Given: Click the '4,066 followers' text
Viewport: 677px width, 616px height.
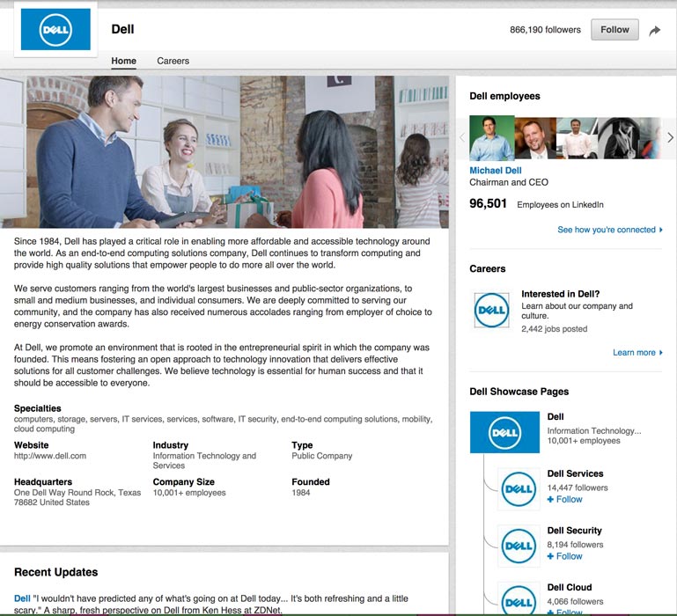Looking at the screenshot, I should (x=575, y=601).
